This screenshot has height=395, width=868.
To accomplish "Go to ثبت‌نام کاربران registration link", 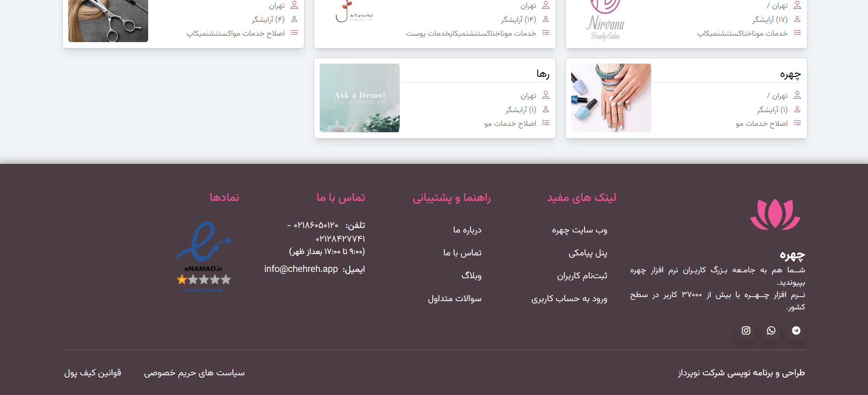I will pos(582,276).
